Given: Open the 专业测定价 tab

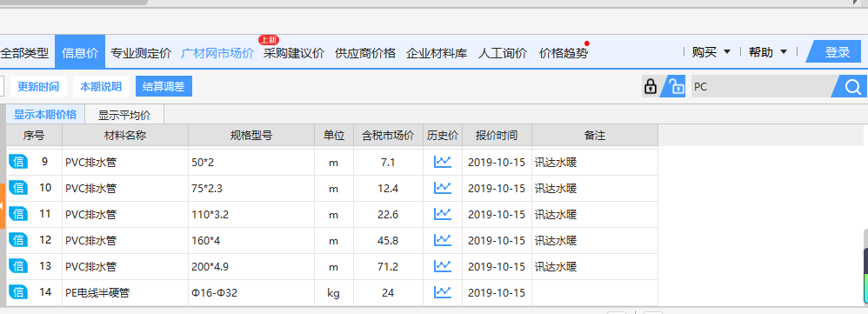Looking at the screenshot, I should 141,53.
